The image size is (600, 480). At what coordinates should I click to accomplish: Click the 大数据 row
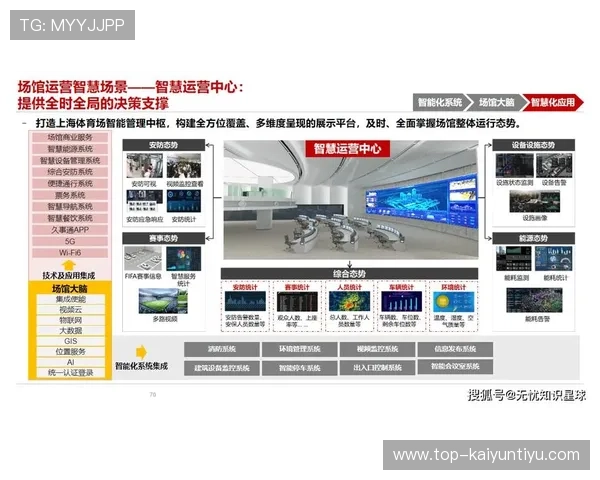[71, 331]
